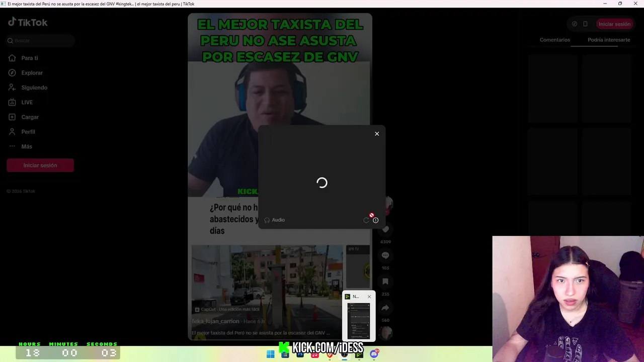Click the exclamation info icon in dialog

pos(375,220)
